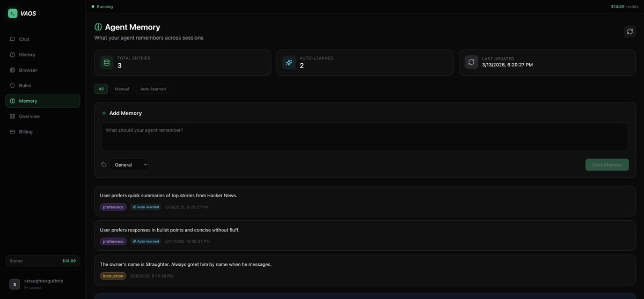Click the Chat speech bubble icon
The height and width of the screenshot is (299, 644).
click(x=12, y=39)
